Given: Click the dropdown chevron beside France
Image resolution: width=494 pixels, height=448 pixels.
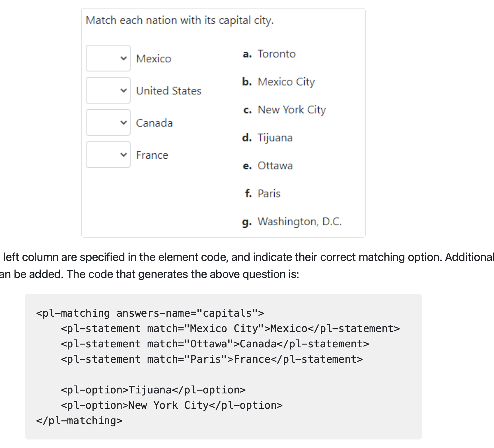Looking at the screenshot, I should (x=123, y=155).
